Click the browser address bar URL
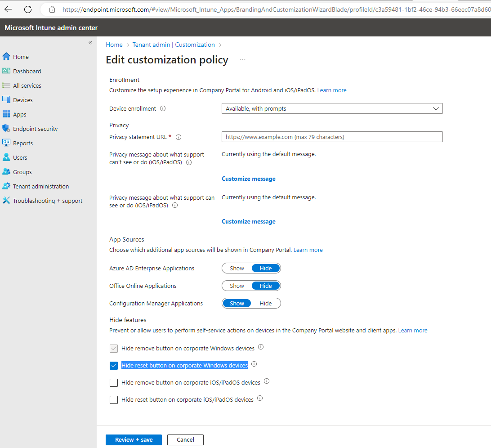The width and height of the screenshot is (491, 448). point(276,10)
